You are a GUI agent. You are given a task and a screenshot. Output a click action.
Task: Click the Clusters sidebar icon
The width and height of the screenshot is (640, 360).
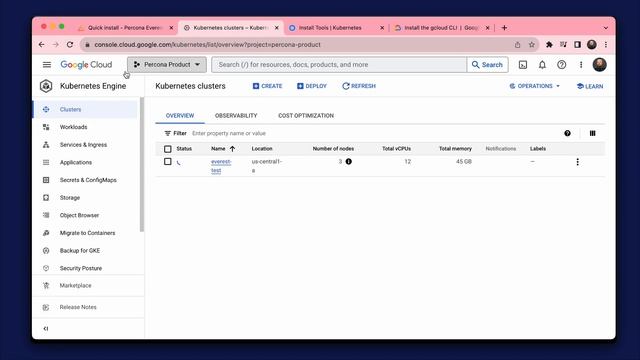point(46,109)
